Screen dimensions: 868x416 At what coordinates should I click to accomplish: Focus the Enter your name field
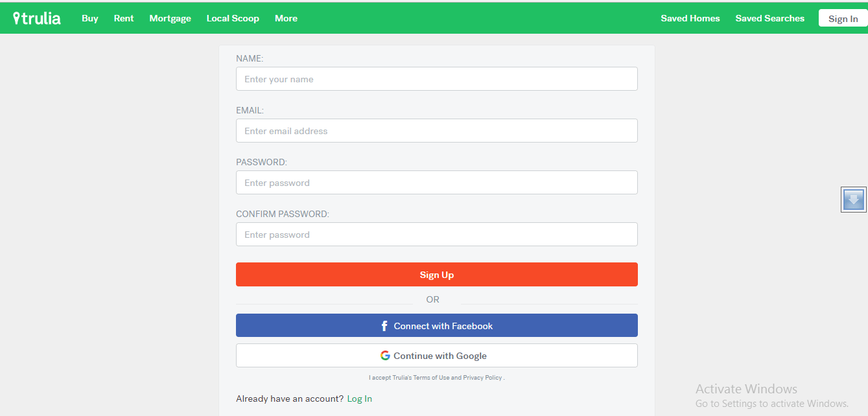[437, 79]
